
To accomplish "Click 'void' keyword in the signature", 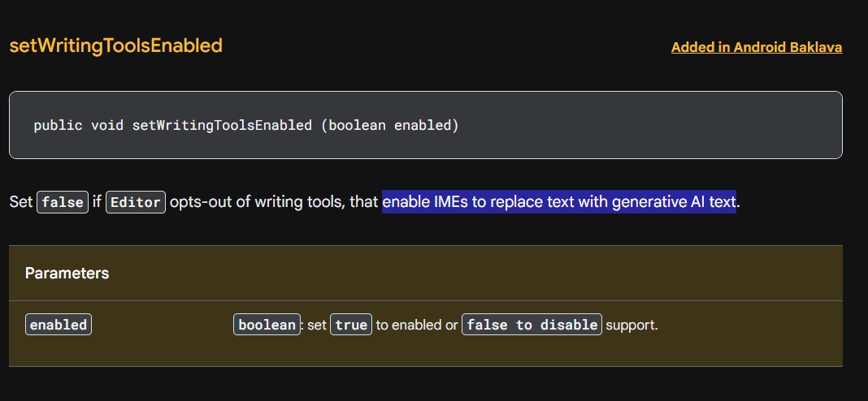I will [x=107, y=125].
